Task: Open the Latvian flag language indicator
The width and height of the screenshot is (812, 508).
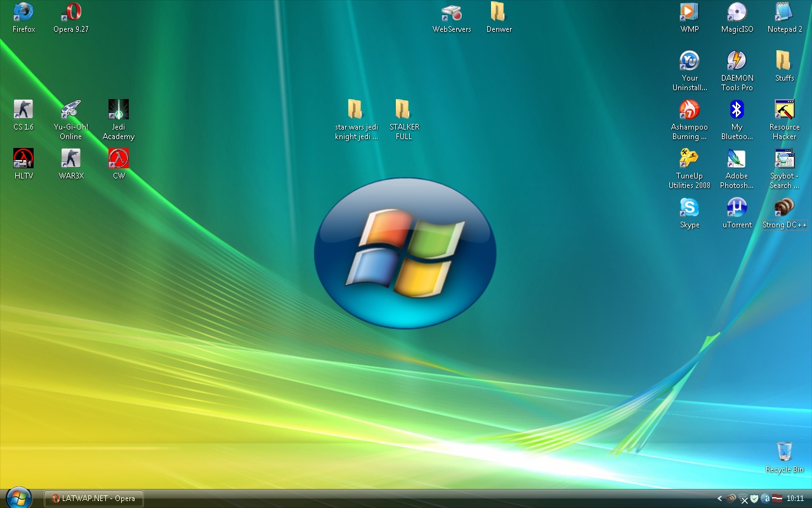Action: tap(776, 498)
